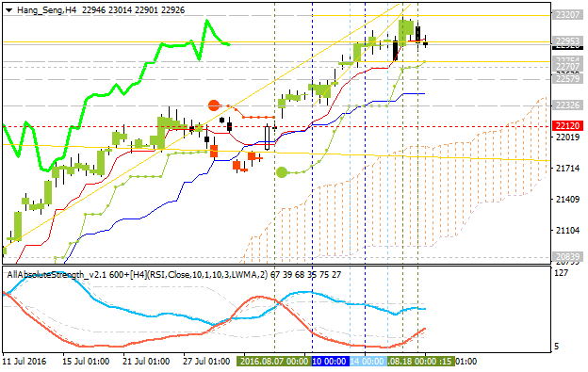Click the 21 Jul 01:00 date label
588x372 pixels.
click(146, 362)
